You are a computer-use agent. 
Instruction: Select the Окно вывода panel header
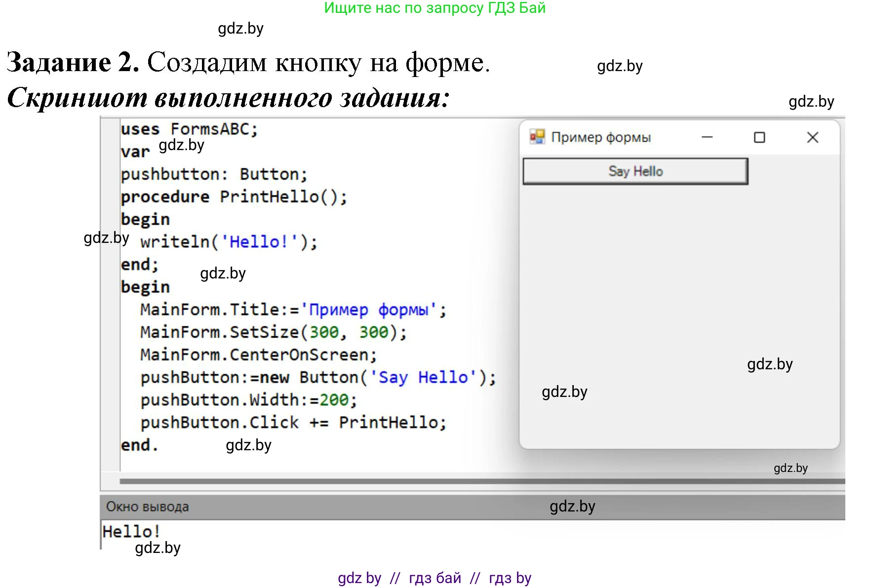click(147, 507)
